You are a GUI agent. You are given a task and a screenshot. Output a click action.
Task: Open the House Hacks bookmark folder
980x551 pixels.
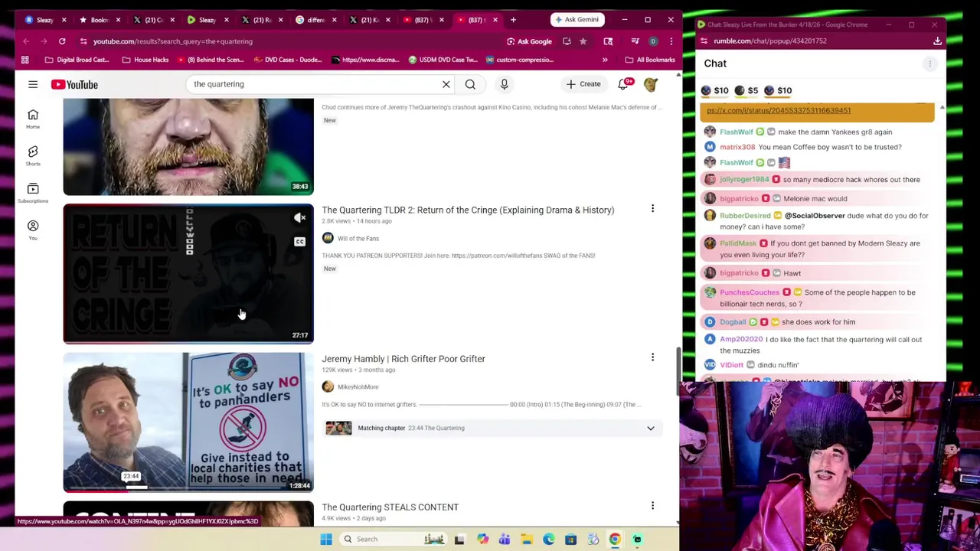(x=145, y=60)
